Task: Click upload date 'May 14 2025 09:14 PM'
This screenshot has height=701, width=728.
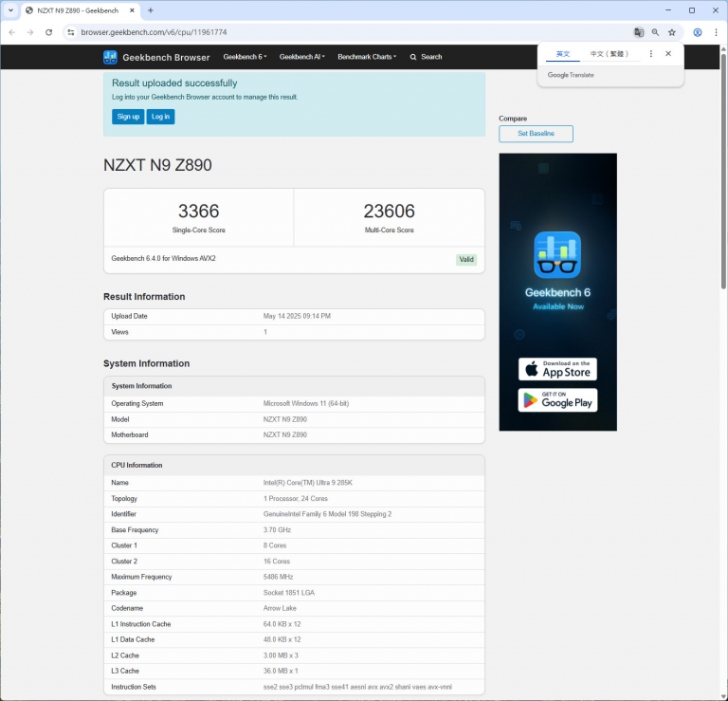Action: 297,316
